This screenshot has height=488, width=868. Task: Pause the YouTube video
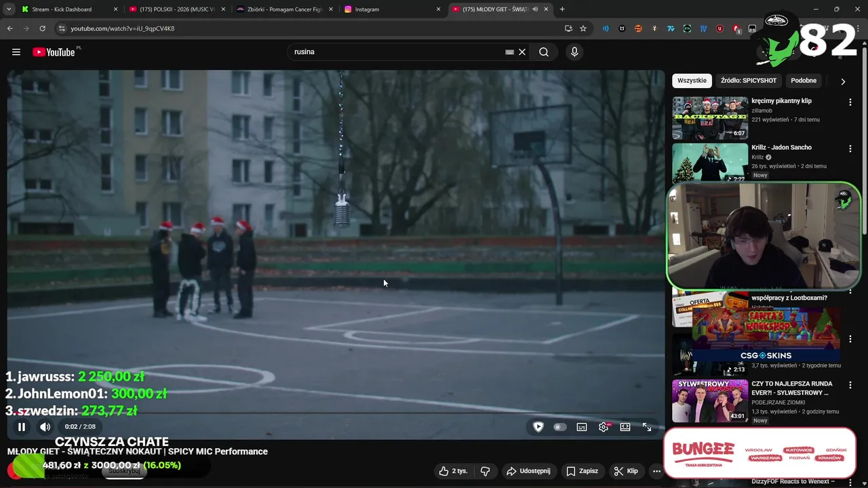pyautogui.click(x=22, y=427)
